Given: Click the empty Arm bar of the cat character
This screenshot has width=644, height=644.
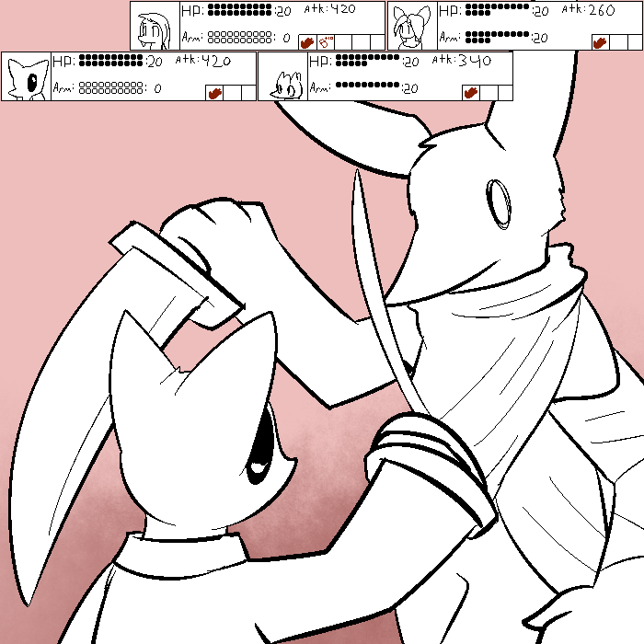Looking at the screenshot, I should pyautogui.click(x=111, y=88).
